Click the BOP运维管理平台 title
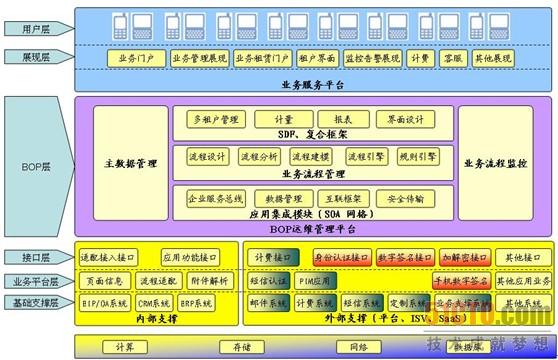 [x=312, y=229]
